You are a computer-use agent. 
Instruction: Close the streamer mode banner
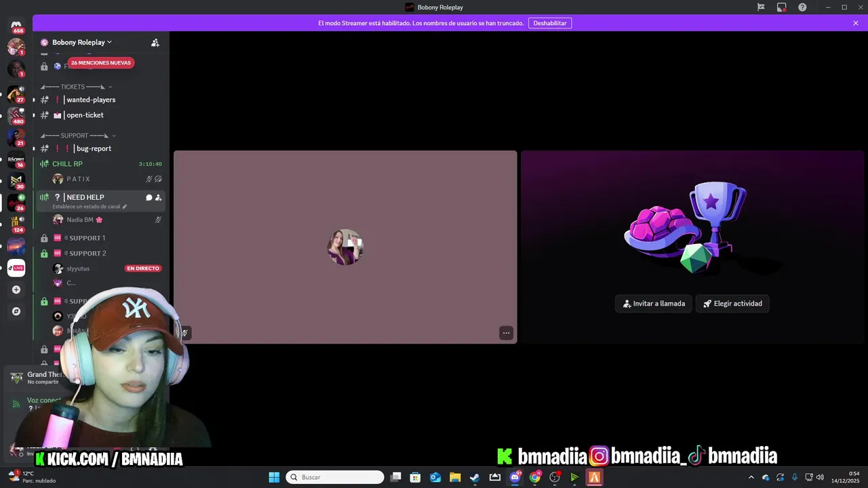pos(856,23)
